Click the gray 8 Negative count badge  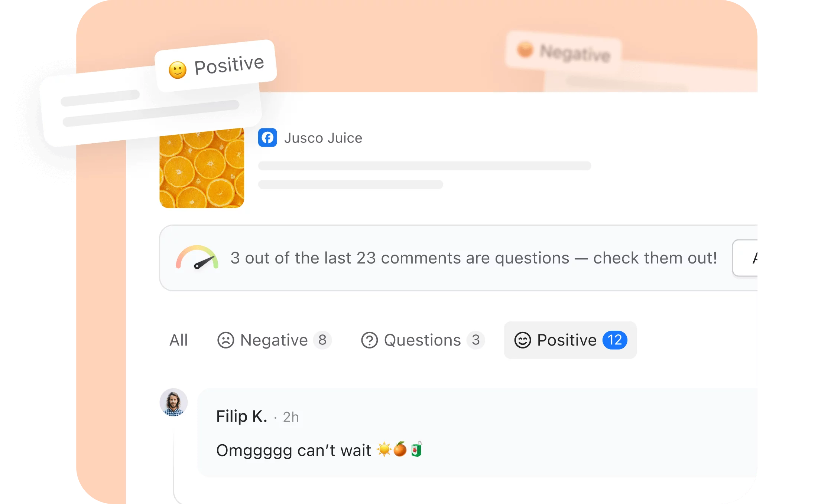[322, 340]
